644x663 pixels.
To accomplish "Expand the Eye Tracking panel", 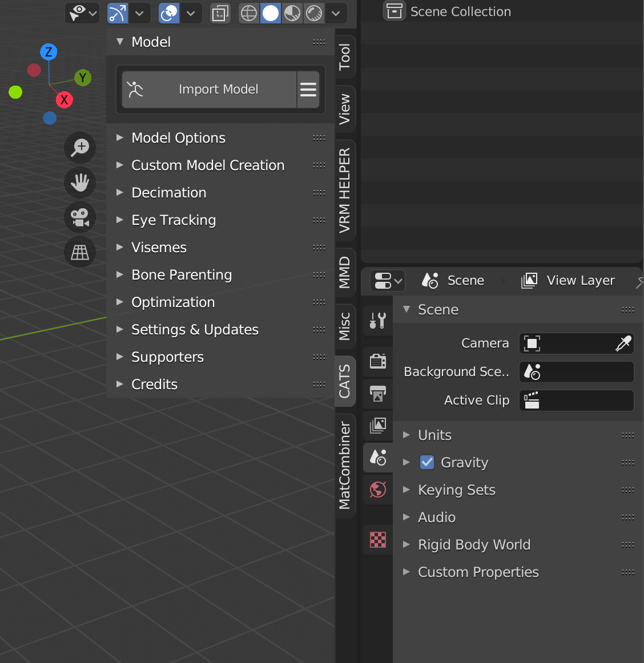I will click(x=220, y=220).
